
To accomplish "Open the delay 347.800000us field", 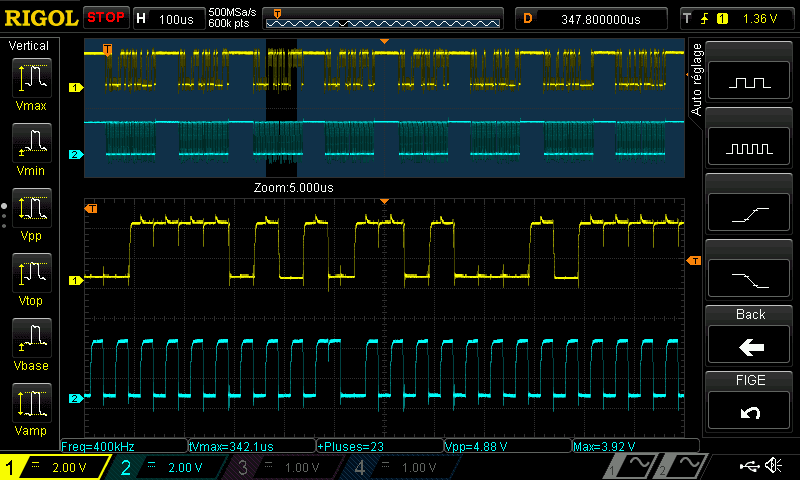I will (x=591, y=19).
